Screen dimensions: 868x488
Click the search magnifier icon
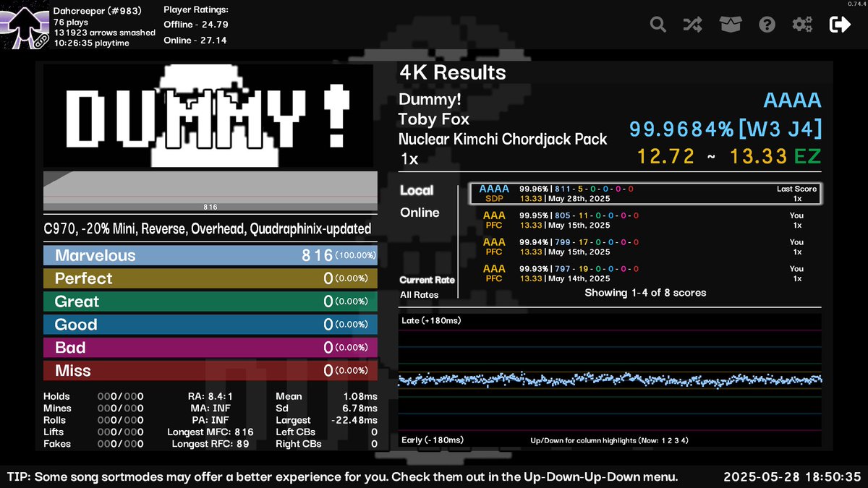pos(658,25)
